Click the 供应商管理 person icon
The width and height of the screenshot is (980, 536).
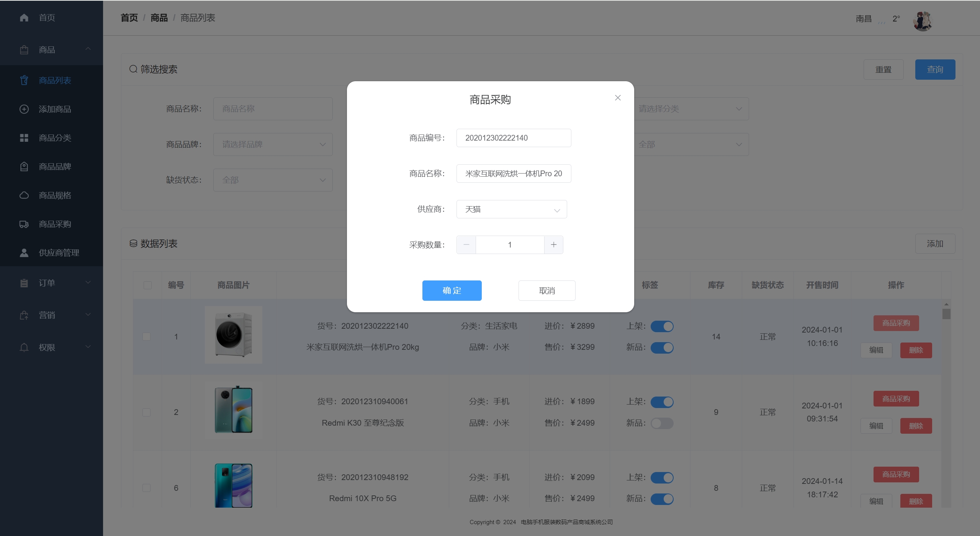24,253
